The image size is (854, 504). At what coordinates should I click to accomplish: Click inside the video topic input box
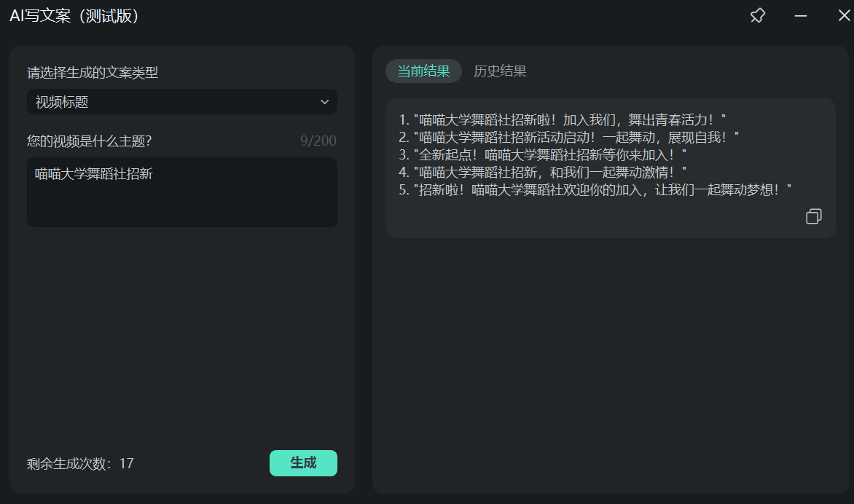[x=181, y=191]
